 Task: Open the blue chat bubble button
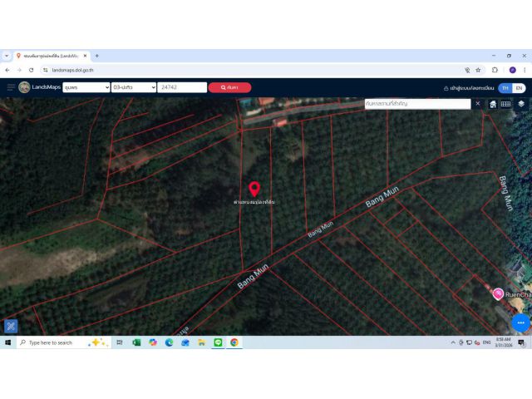point(521,323)
